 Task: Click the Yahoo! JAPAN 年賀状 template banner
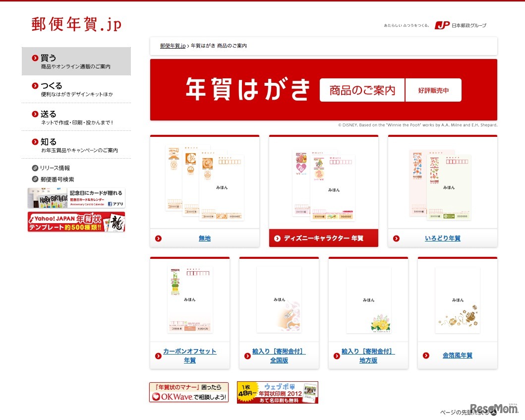click(x=75, y=223)
